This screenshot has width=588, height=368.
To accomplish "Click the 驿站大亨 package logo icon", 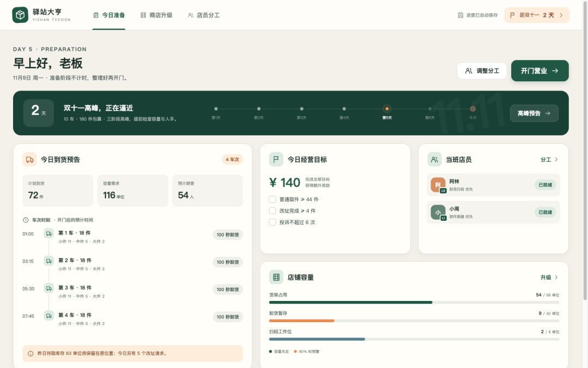I will point(20,15).
